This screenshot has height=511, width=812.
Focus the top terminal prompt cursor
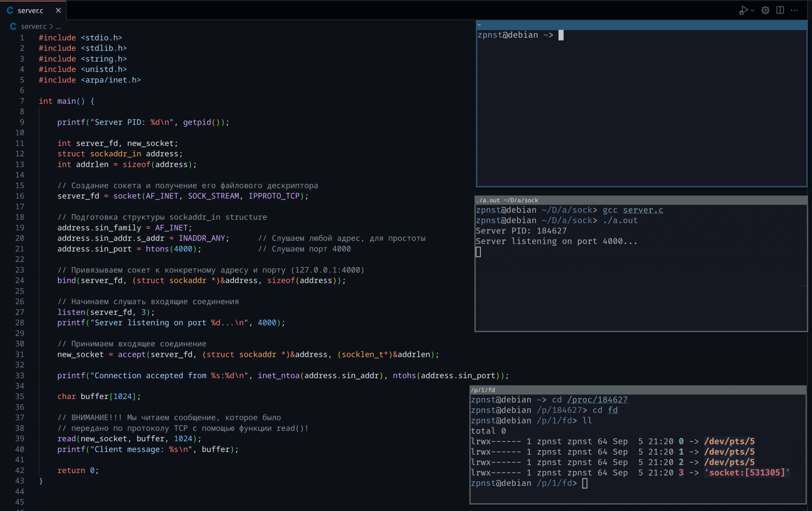coord(560,35)
